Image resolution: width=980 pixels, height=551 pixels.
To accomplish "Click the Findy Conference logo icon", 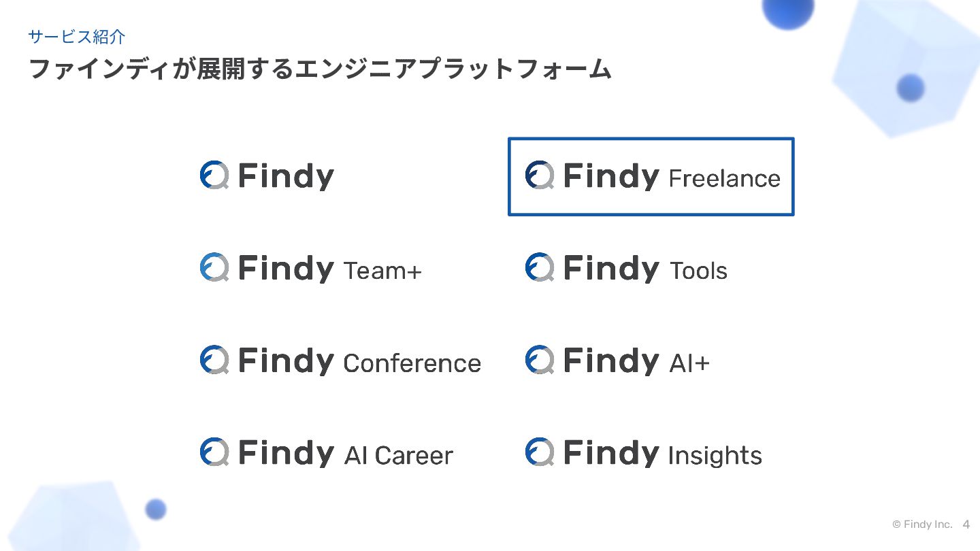I will click(214, 360).
